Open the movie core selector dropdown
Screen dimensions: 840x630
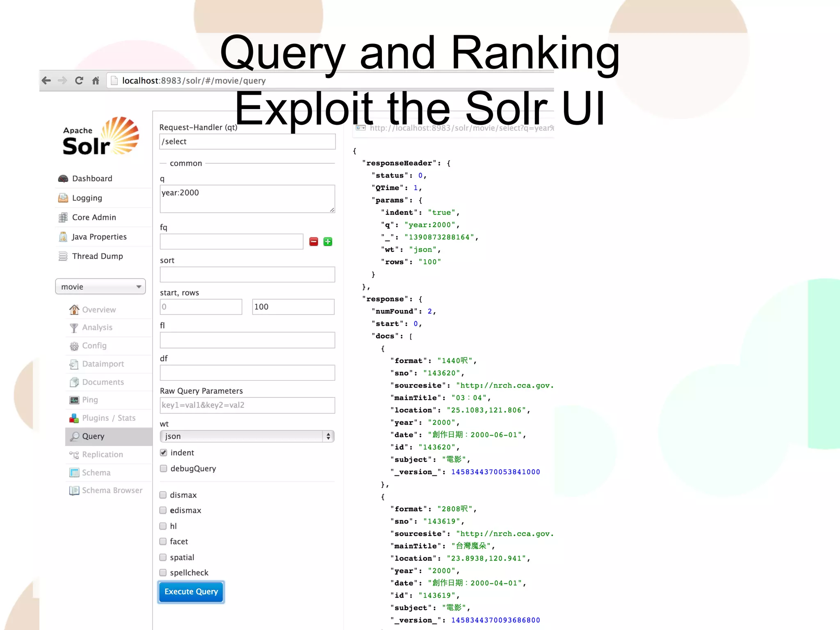pos(100,287)
